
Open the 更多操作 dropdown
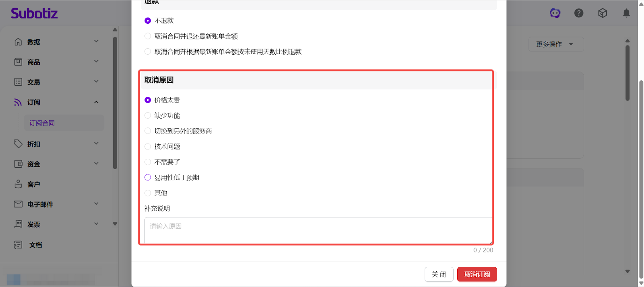tap(556, 44)
